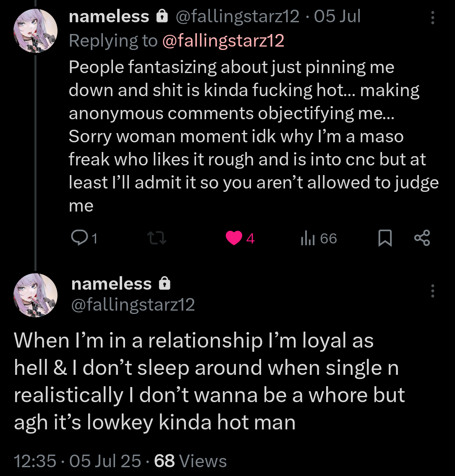Click the "12:35 · 05 Jul 25" timestamp

(x=77, y=461)
